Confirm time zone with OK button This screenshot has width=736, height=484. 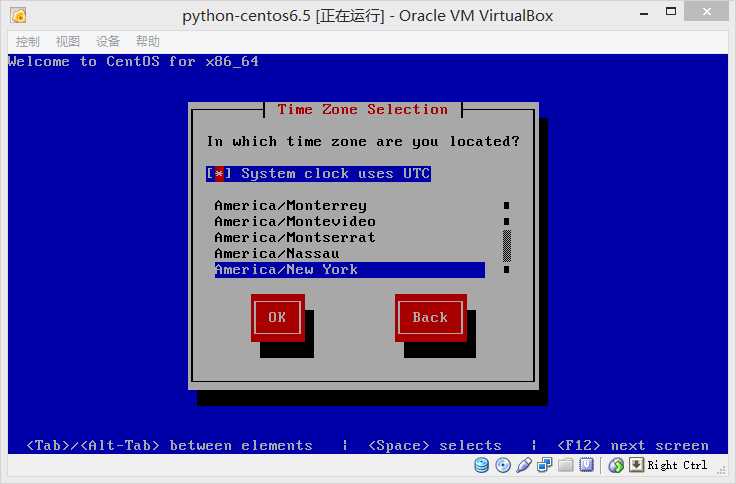[277, 318]
